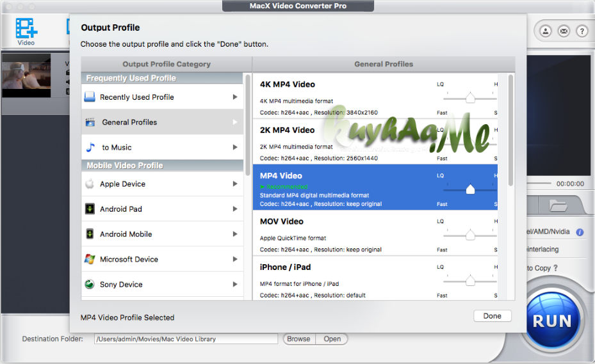The width and height of the screenshot is (595, 364).
Task: Click the Done button
Action: click(492, 316)
